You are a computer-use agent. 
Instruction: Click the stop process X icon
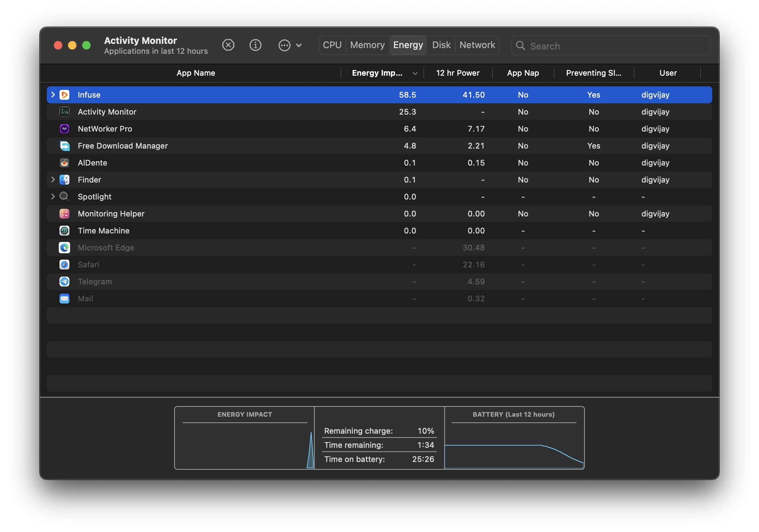point(228,45)
